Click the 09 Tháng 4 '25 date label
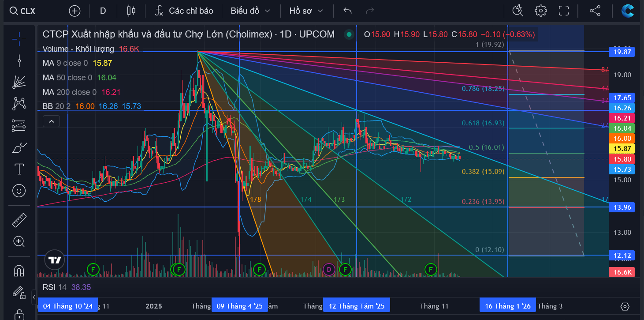 [x=240, y=306]
